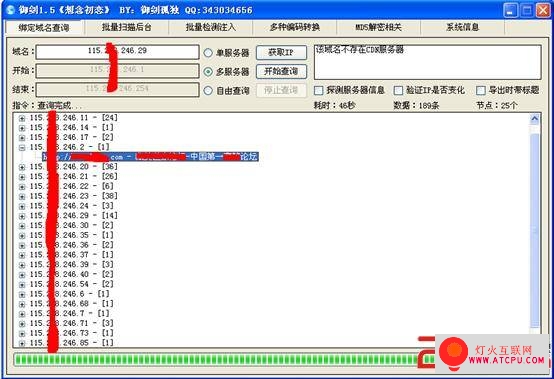This screenshot has height=379, width=554.
Task: Enable the 探测服务器信息 checkbox
Action: [319, 90]
